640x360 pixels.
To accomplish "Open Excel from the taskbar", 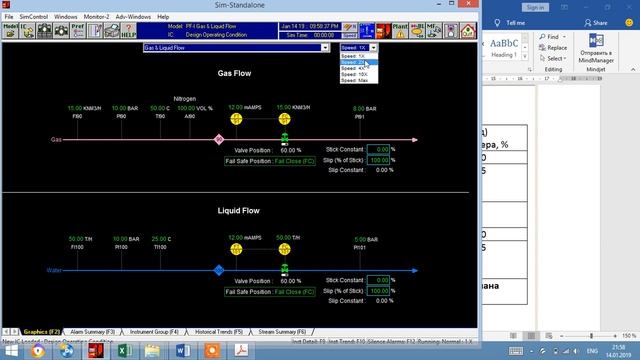I will [x=124, y=351].
